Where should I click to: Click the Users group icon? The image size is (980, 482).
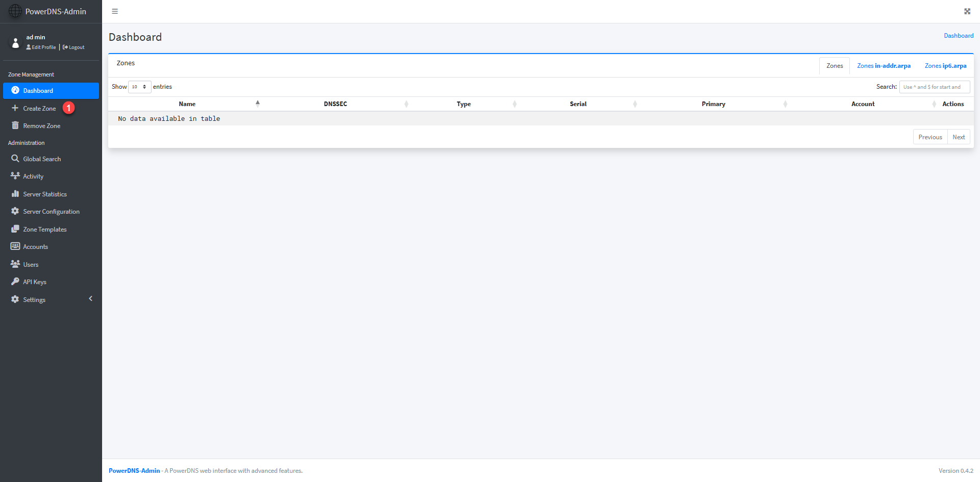click(x=15, y=264)
